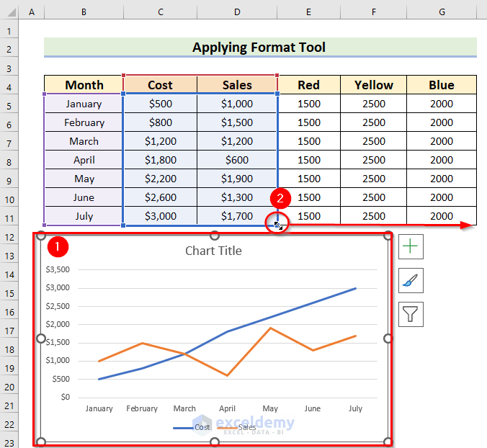Select the $3,000 cost cell
Screen dimensions: 487x448
[160, 216]
